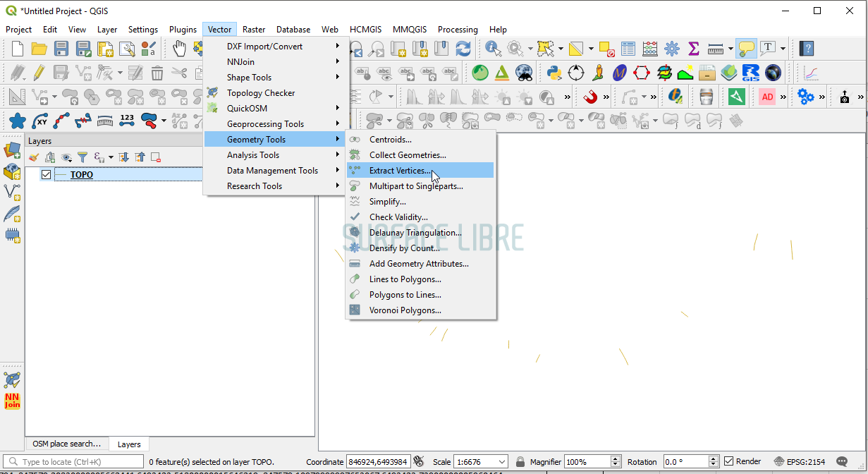Click the NNJoin plugin icon in left sidebar
Screen dimensions: 868x474
[x=12, y=401]
